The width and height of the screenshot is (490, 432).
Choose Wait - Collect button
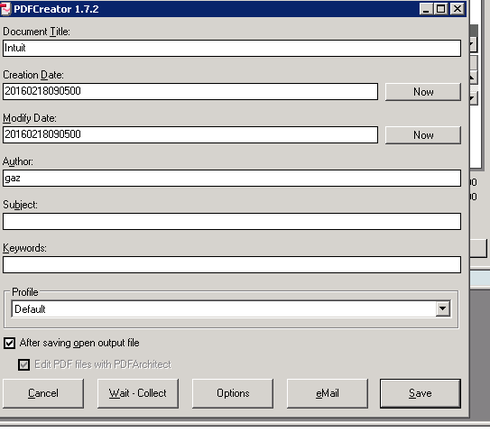[x=138, y=393]
